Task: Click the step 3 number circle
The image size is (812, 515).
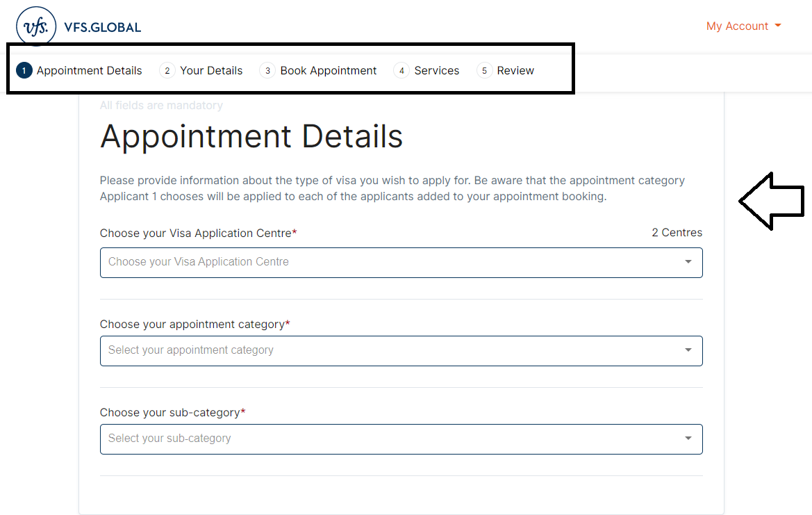Action: (x=267, y=71)
